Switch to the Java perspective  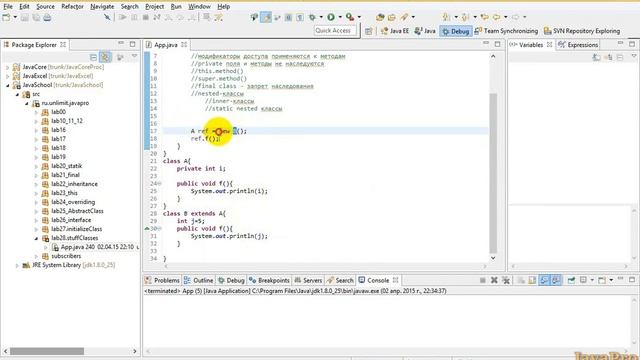[x=425, y=31]
